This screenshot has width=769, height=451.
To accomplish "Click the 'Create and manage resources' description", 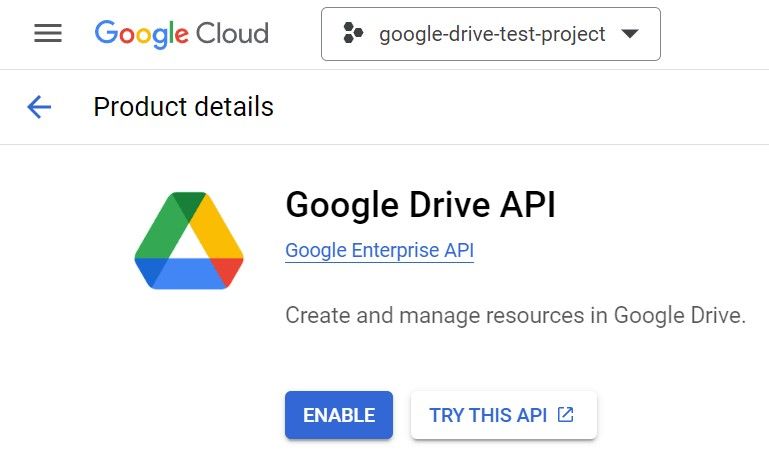I will (440, 316).
